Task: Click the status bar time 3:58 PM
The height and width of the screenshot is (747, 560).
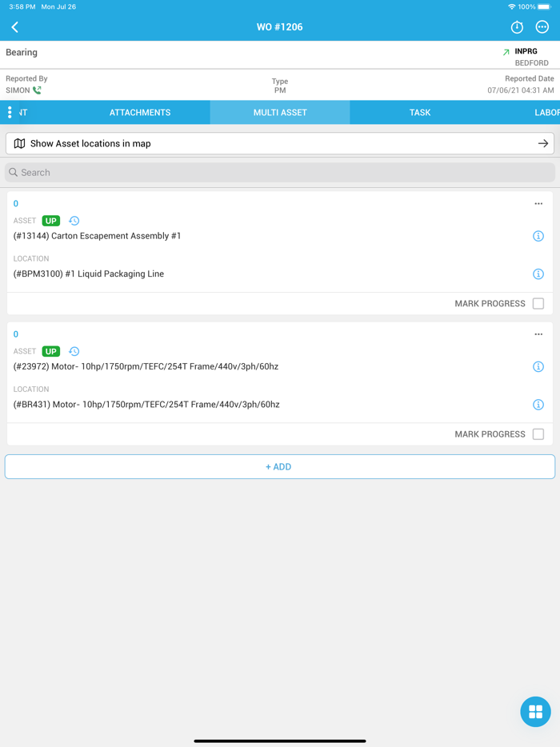Action: click(22, 6)
